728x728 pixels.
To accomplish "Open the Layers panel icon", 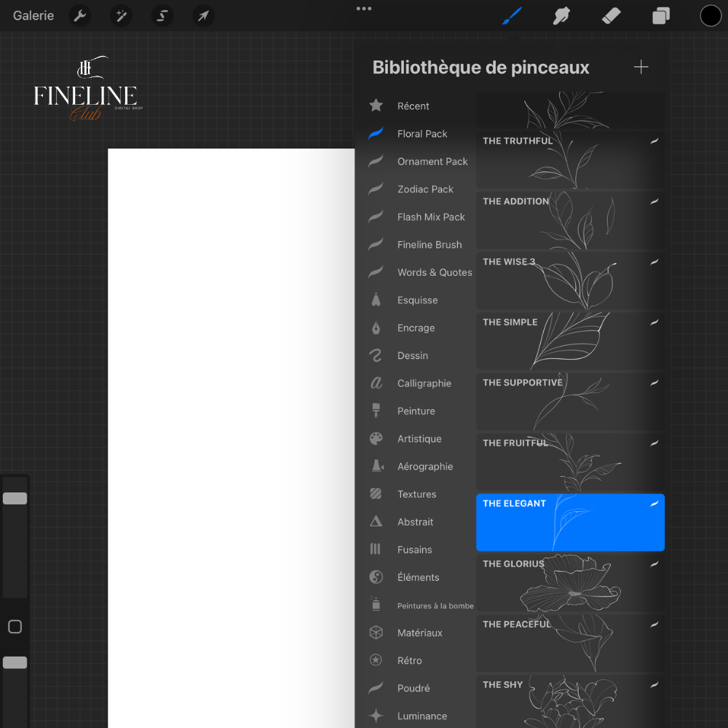I will 661,15.
